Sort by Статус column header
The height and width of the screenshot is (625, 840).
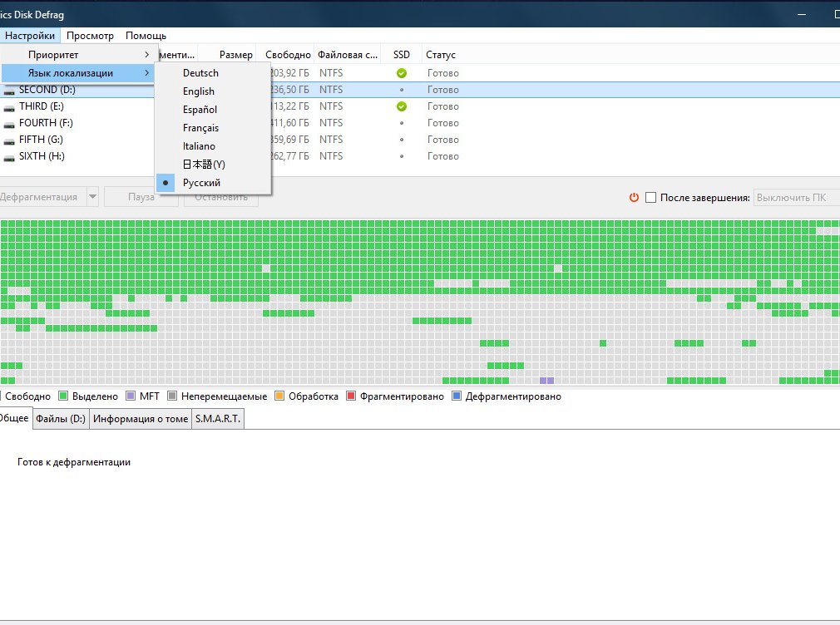point(441,55)
